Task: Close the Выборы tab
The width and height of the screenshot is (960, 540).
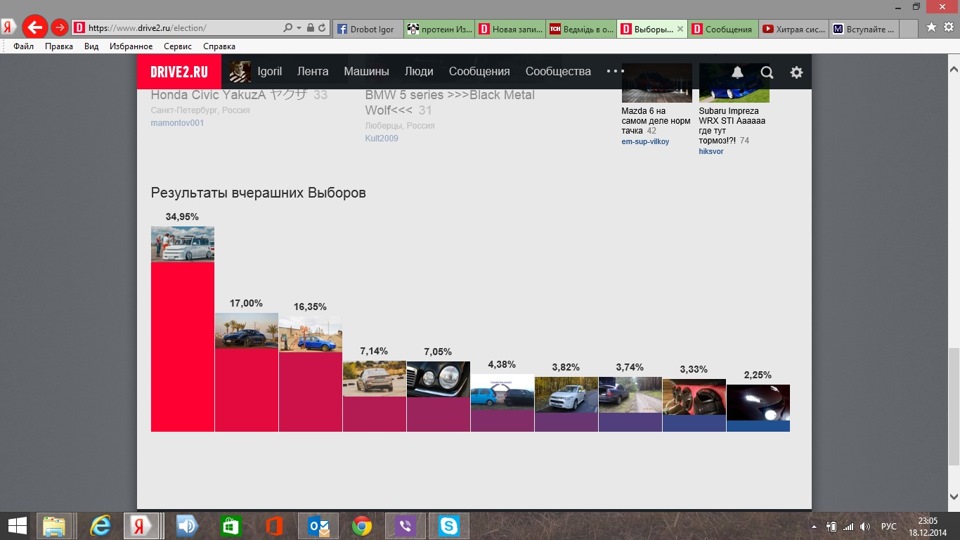Action: [680, 29]
